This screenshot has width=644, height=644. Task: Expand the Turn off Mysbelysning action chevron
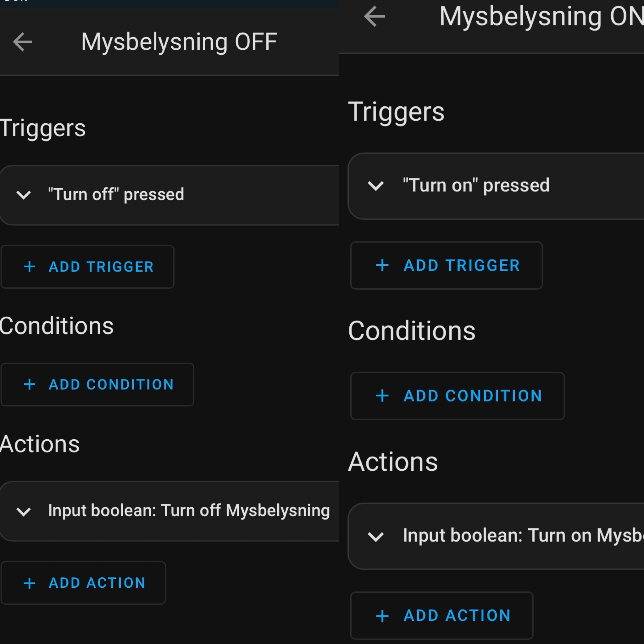click(x=24, y=511)
